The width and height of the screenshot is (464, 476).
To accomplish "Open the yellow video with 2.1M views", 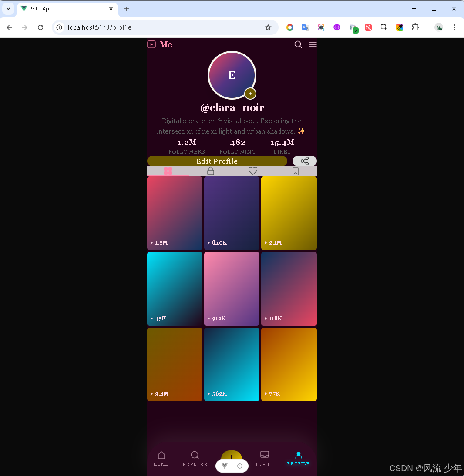I will (289, 213).
